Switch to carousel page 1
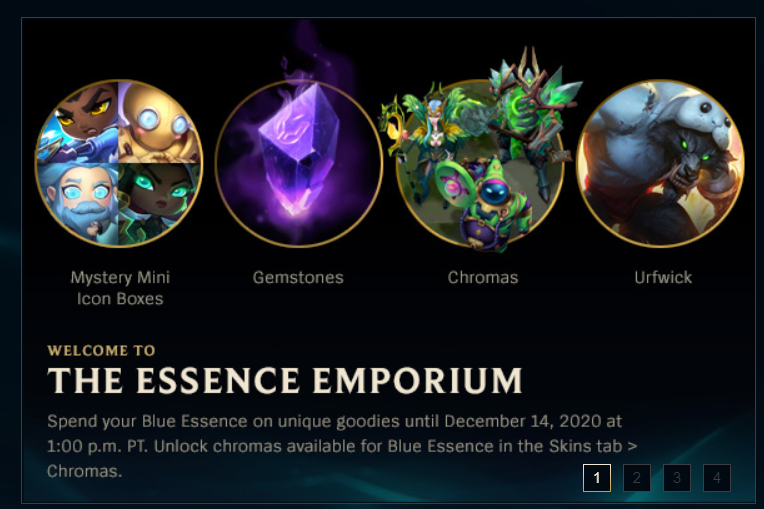This screenshot has width=764, height=509. point(597,478)
